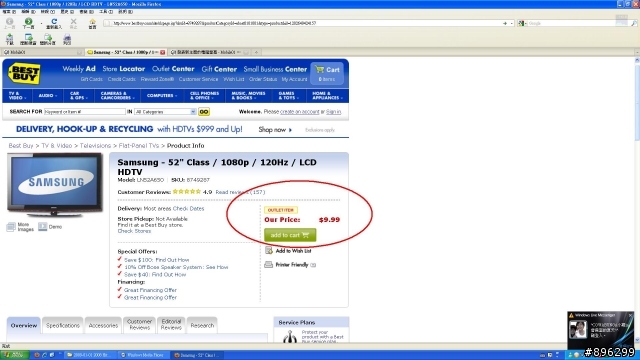
Task: Click Read reviews (157) link
Action: 240,192
